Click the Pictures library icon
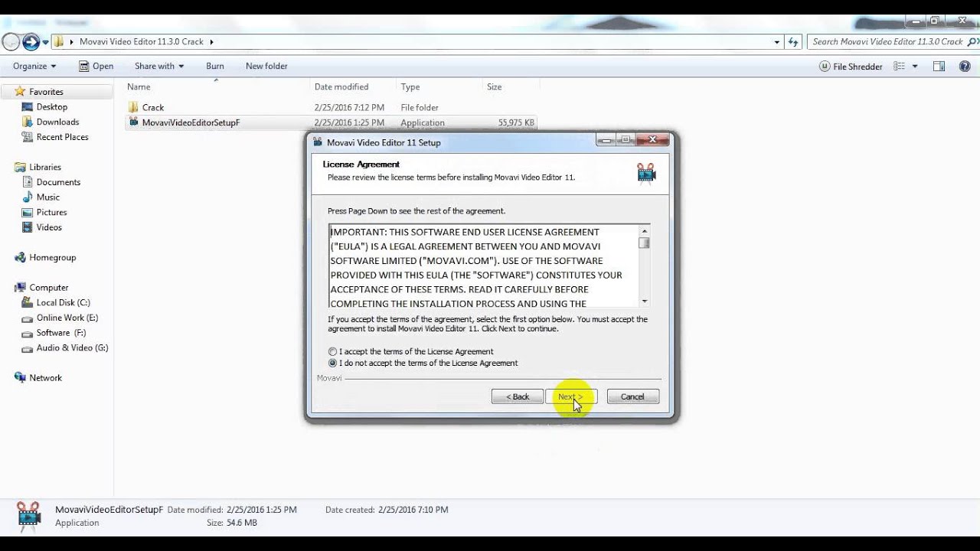 click(x=28, y=212)
